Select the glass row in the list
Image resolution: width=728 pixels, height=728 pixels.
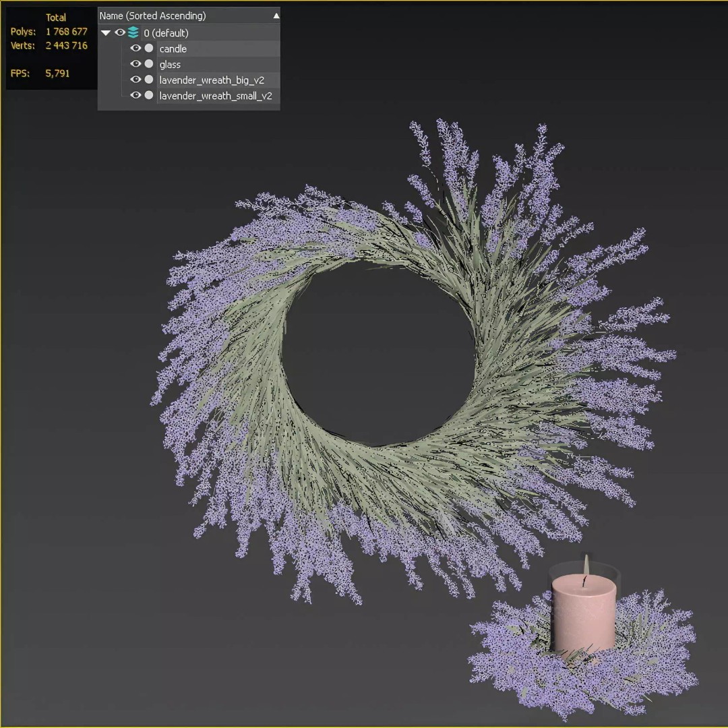pos(218,65)
